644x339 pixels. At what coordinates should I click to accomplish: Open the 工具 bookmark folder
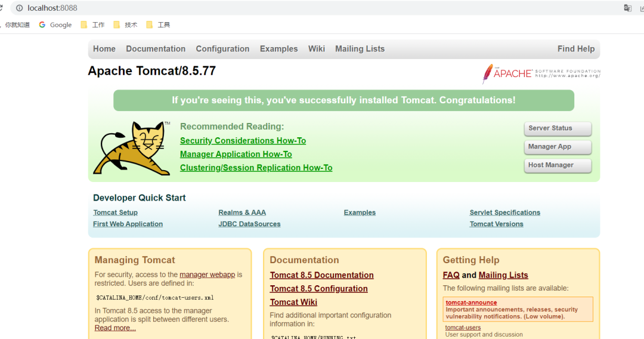pyautogui.click(x=158, y=24)
